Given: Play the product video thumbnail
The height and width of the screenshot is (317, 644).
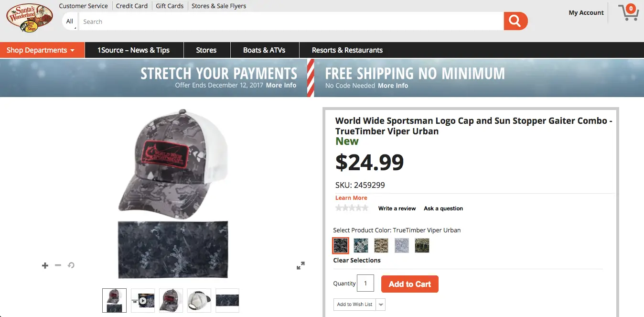Looking at the screenshot, I should pos(143,300).
